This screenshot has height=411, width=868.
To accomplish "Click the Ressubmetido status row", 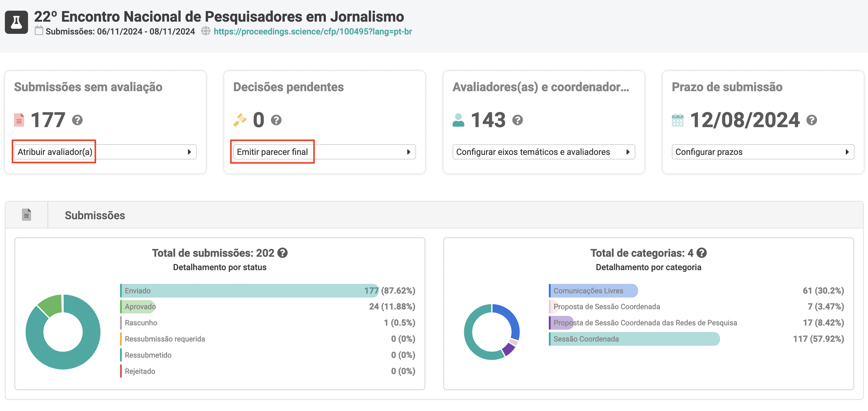I will click(x=267, y=355).
